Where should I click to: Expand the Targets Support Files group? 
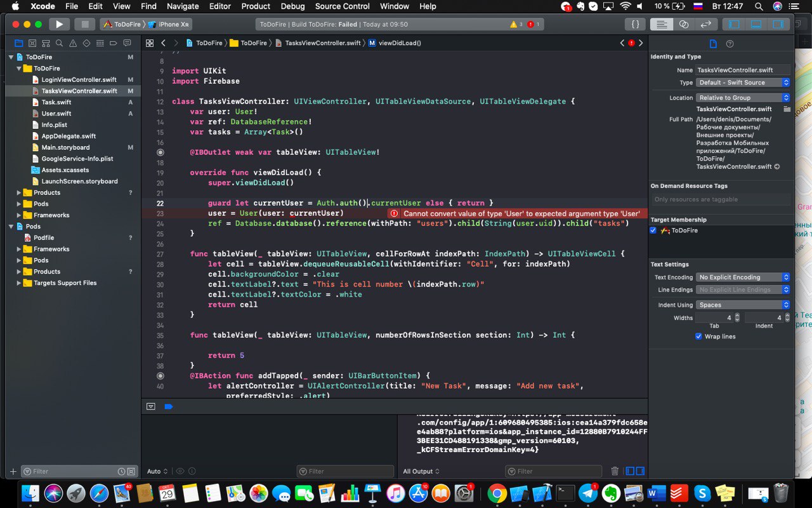(x=19, y=283)
